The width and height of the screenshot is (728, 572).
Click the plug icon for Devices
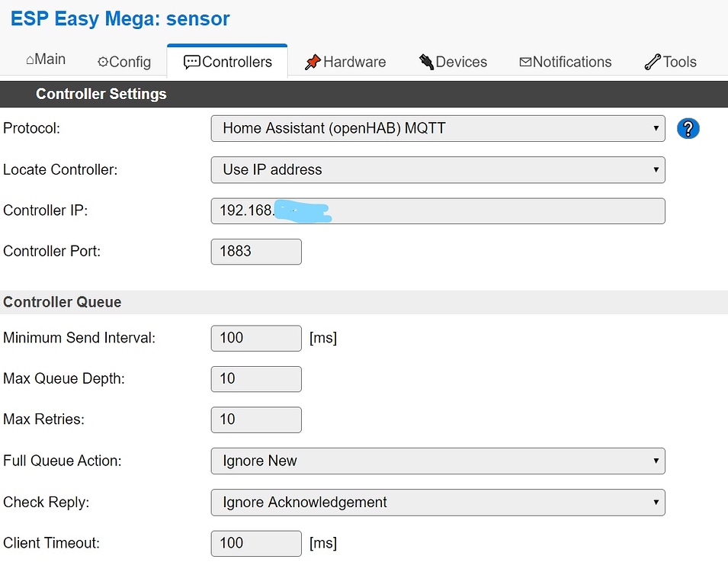(x=426, y=62)
